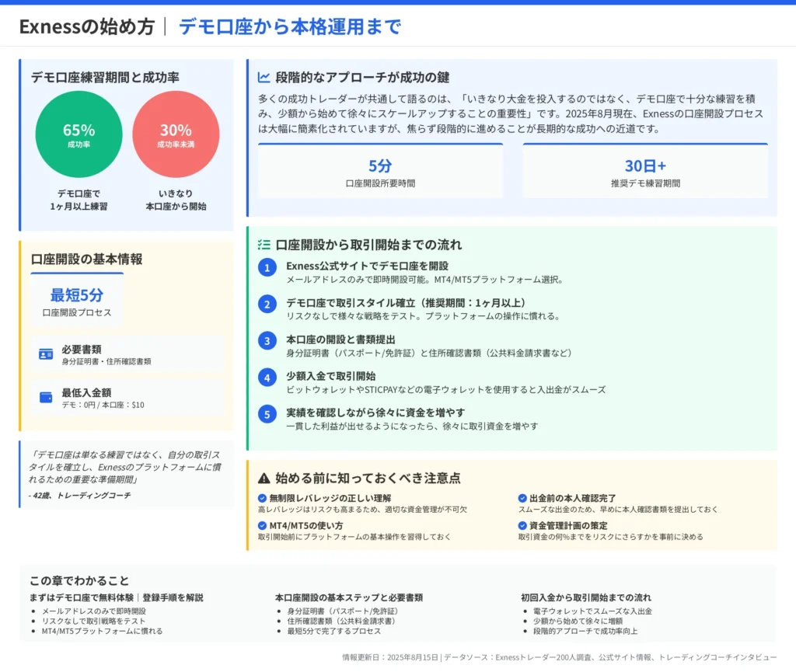Click the ID card icon next to 必要書類
The height and width of the screenshot is (672, 796).
(x=46, y=354)
